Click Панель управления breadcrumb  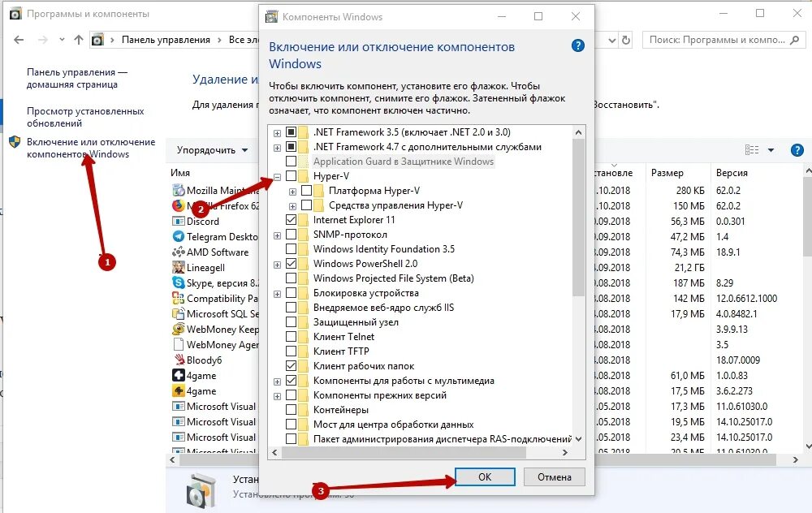[x=166, y=40]
